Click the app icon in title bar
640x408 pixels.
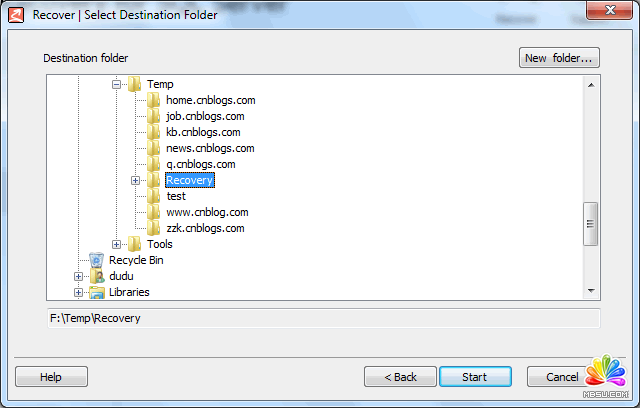click(x=17, y=15)
